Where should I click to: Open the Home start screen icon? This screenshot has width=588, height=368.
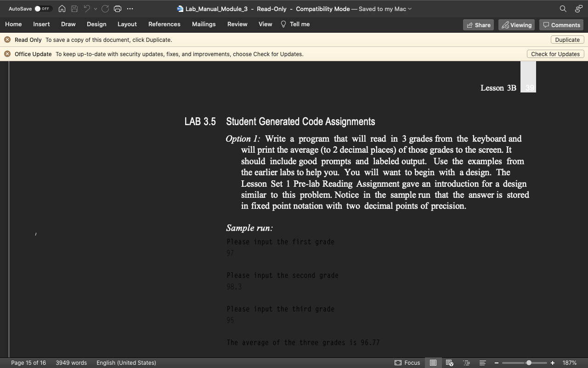tap(62, 9)
